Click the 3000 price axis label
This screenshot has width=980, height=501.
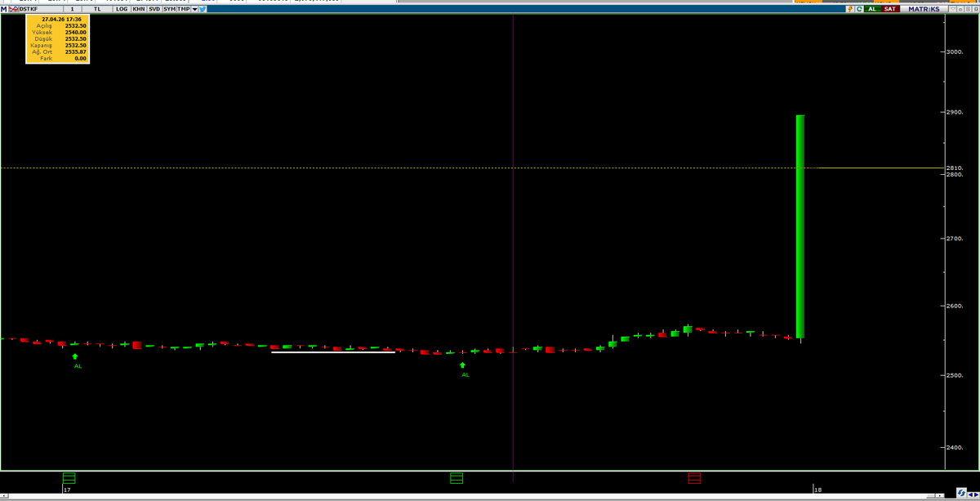(955, 51)
